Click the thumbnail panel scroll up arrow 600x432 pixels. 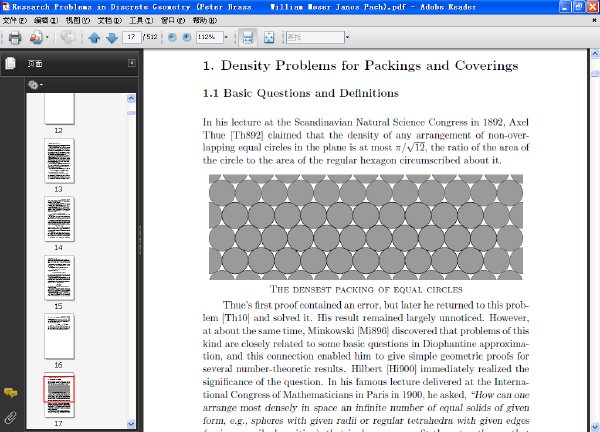click(x=131, y=99)
